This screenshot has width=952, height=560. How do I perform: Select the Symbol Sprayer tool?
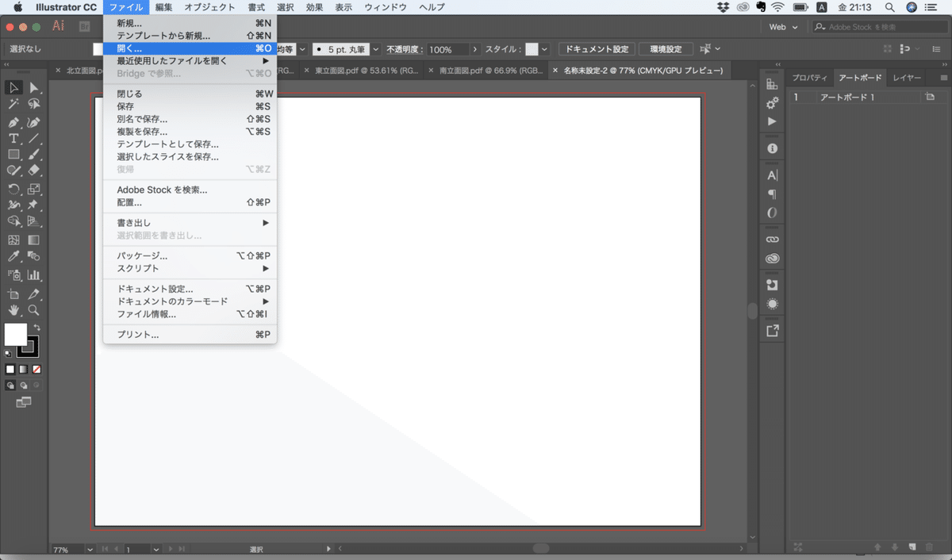tap(13, 275)
